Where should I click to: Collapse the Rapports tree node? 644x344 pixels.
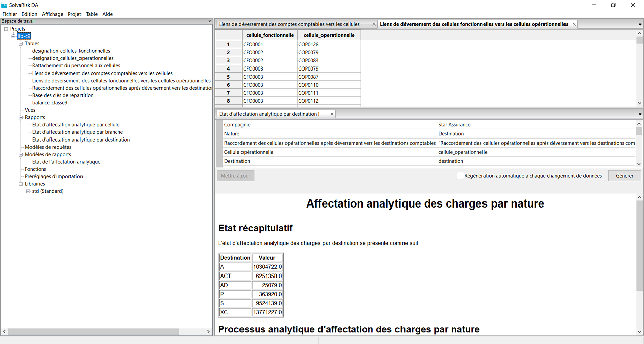click(21, 117)
